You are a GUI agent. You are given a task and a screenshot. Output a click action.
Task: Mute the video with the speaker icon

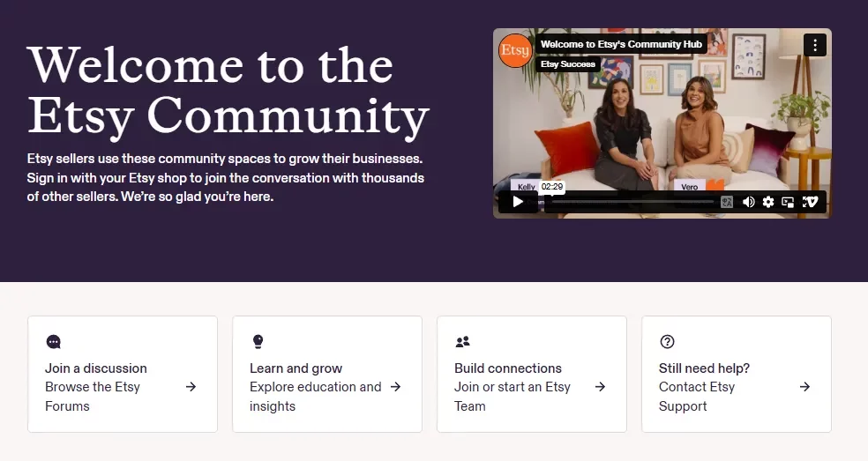click(x=748, y=202)
